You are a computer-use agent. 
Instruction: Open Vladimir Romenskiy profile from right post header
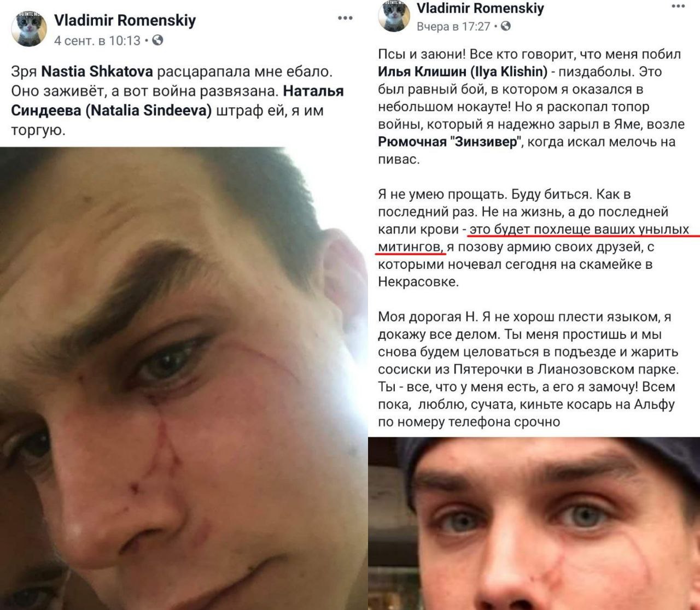pos(480,8)
